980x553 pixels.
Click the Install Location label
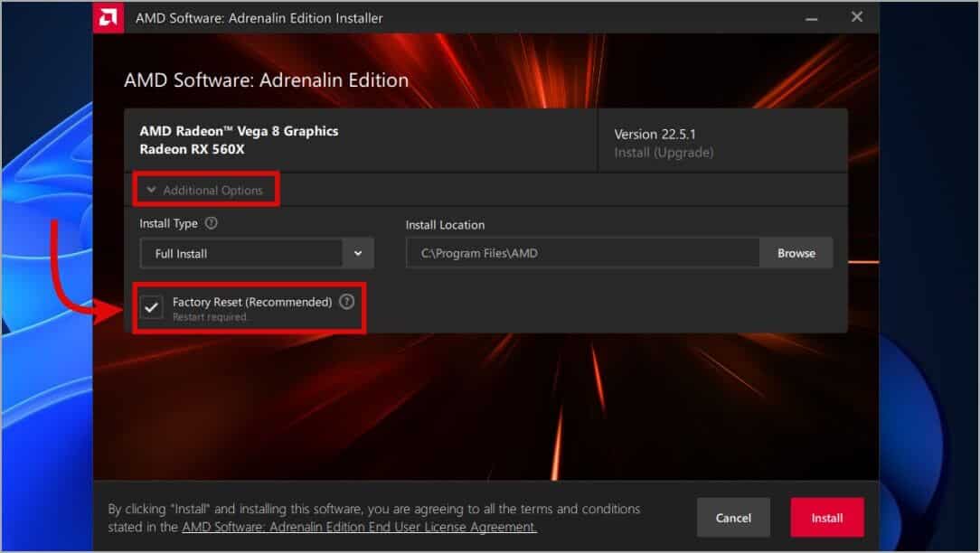[445, 225]
